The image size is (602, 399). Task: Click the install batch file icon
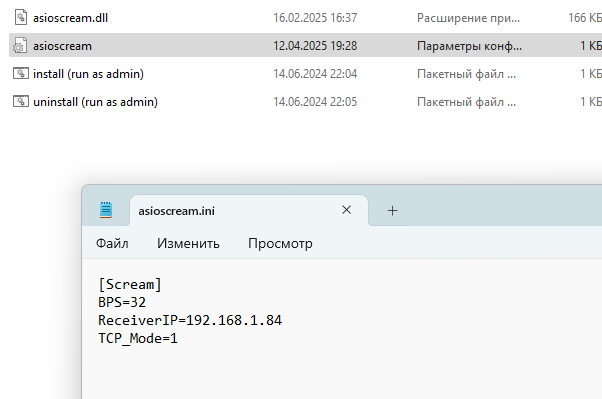coord(21,73)
